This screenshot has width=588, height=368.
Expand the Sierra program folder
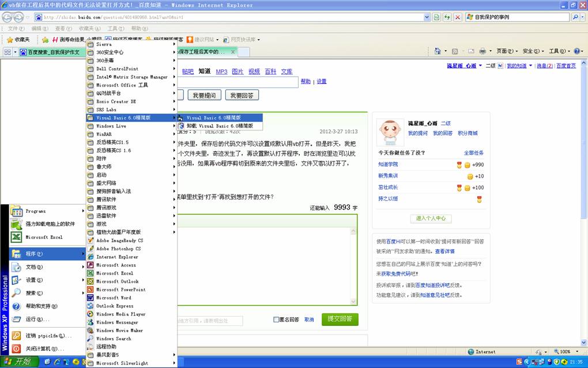[131, 44]
